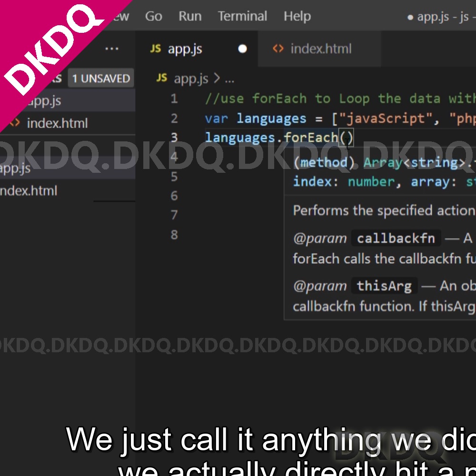The width and height of the screenshot is (476, 476).
Task: Click the 1 UNSAVED badge
Action: click(101, 79)
